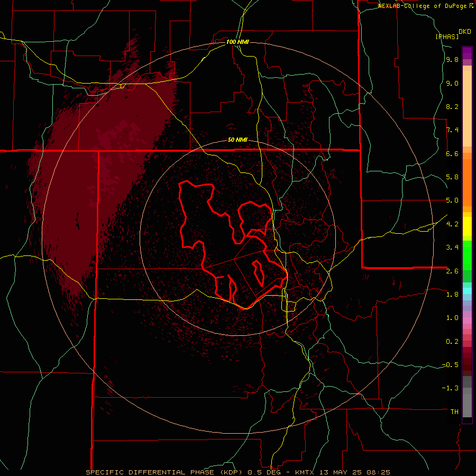This screenshot has height=476, width=476.
Task: Pick the gray segment at the color bar's bottom
Action: [x=467, y=405]
